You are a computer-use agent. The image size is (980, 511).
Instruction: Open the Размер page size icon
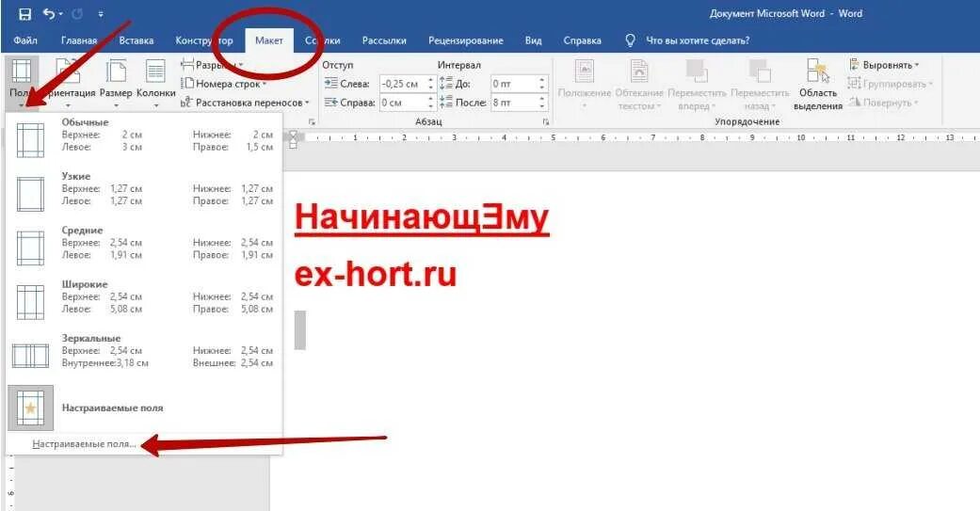click(x=116, y=82)
